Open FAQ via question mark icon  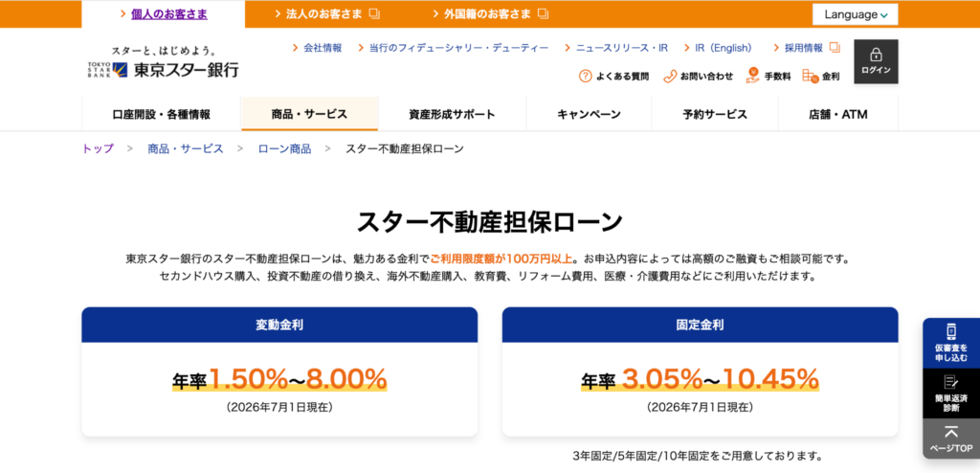pyautogui.click(x=585, y=77)
